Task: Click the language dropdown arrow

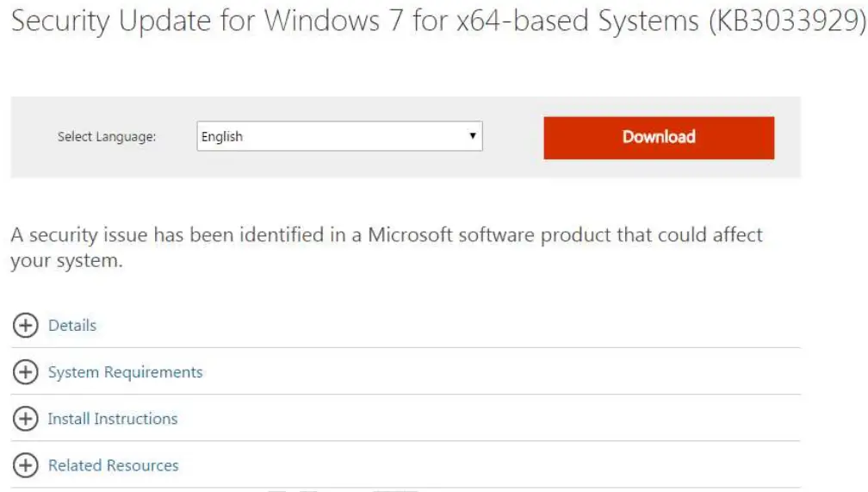Action: 473,136
